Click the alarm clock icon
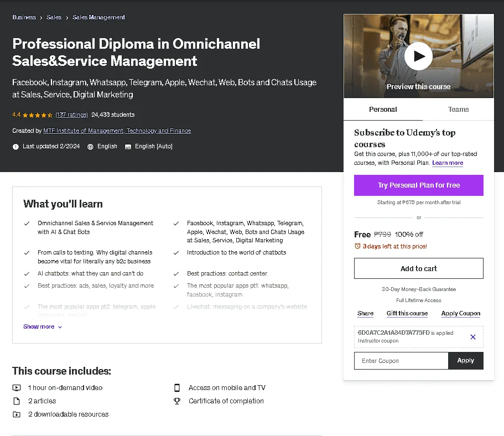The width and height of the screenshot is (504, 436). click(357, 246)
